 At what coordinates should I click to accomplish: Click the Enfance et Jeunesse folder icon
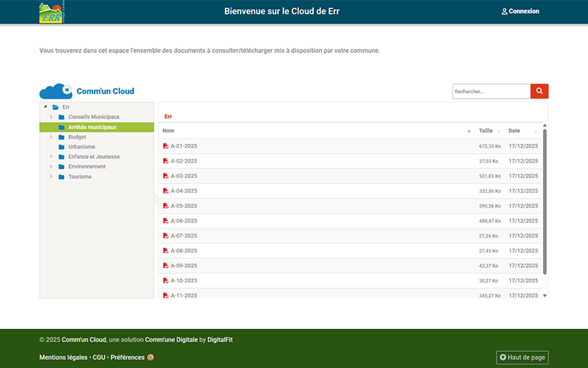pos(62,157)
